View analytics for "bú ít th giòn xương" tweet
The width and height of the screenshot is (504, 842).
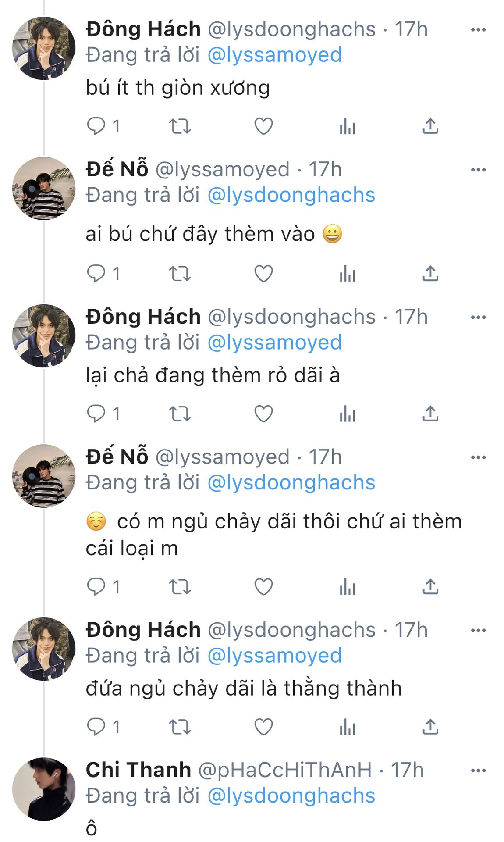347,126
